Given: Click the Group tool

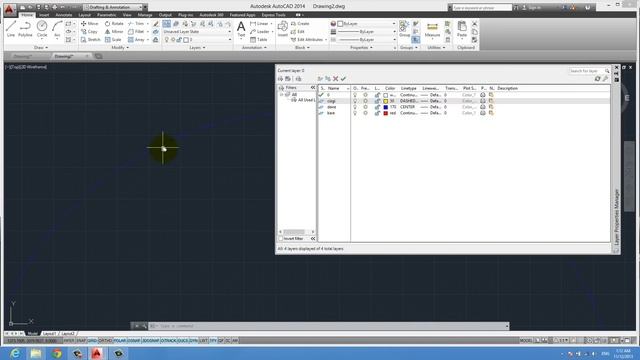Looking at the screenshot, I should tap(404, 29).
